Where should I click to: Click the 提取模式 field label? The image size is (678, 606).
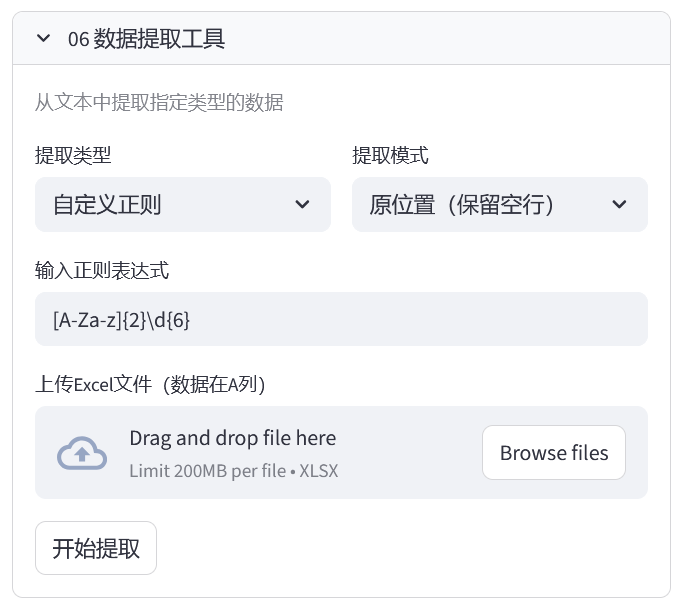390,155
